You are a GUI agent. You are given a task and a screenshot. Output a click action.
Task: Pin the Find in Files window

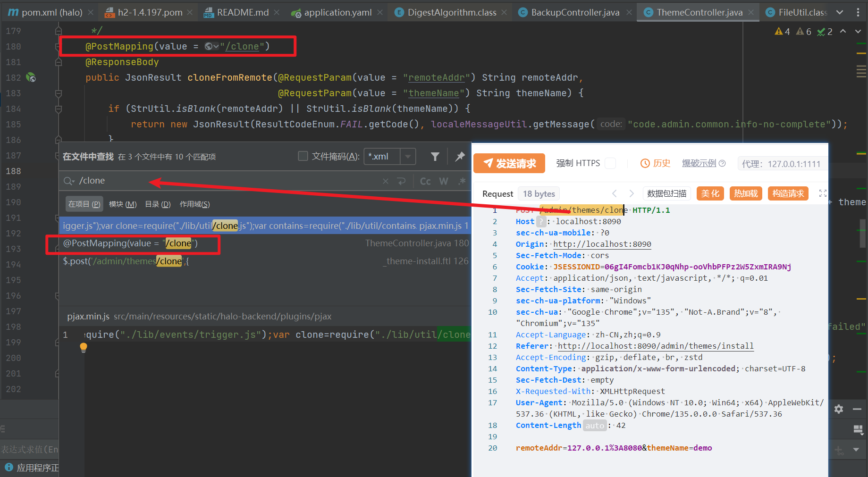(x=460, y=157)
